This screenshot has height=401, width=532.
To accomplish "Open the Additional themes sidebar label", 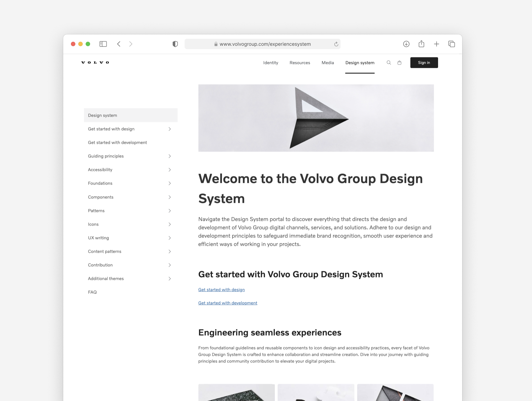I will (106, 279).
